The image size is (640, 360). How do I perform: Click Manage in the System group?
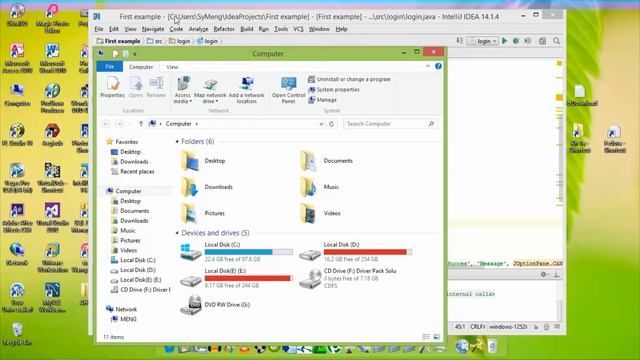click(x=322, y=100)
